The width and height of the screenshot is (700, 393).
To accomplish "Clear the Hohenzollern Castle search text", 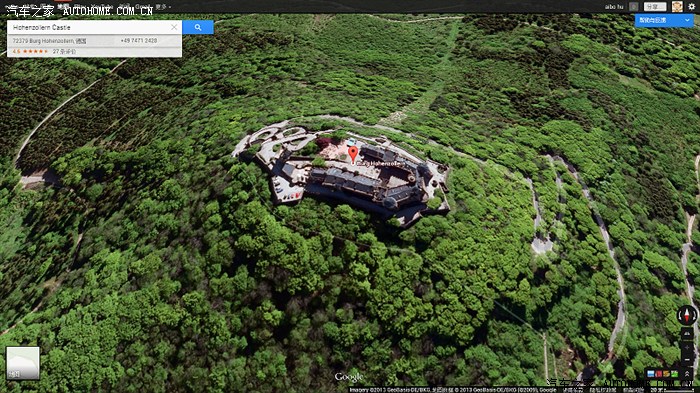I will [174, 27].
